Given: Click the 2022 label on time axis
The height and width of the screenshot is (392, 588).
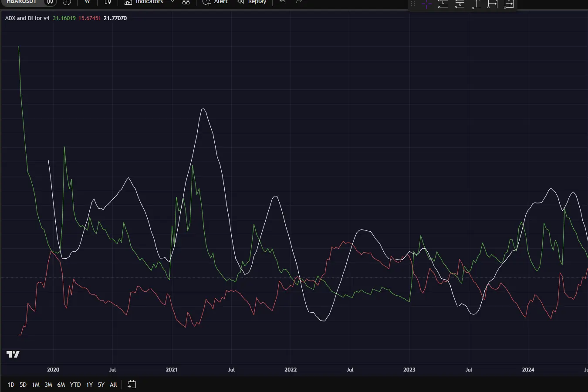Looking at the screenshot, I should pos(291,370).
